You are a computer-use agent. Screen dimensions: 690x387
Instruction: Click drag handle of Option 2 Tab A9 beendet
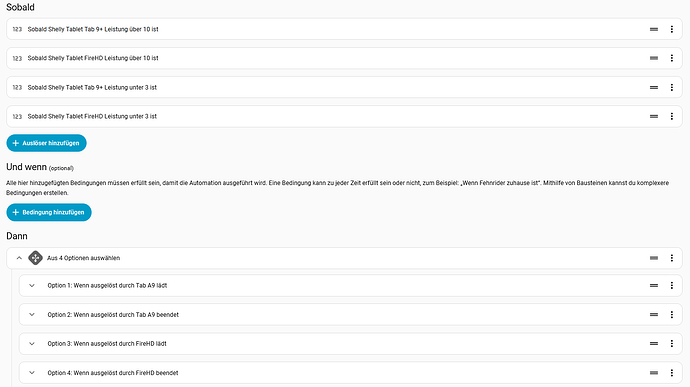click(x=654, y=314)
